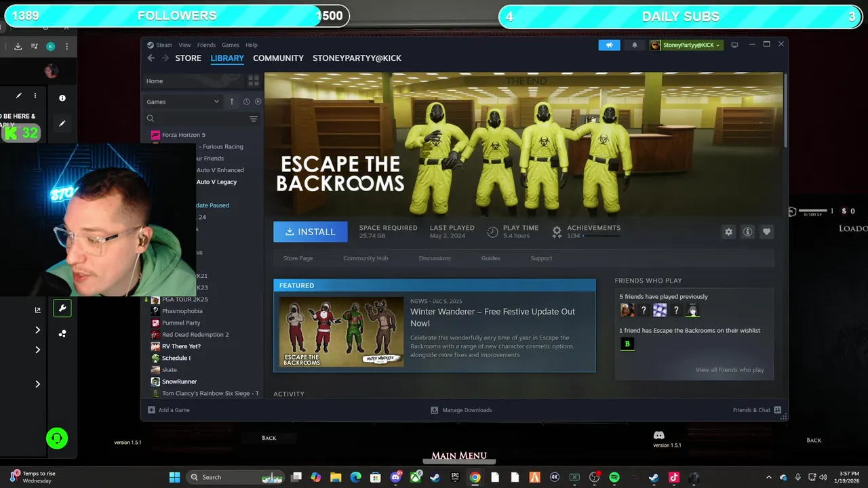
Task: Open Winter Wanderer Free Festive Update headline
Action: [x=492, y=317]
